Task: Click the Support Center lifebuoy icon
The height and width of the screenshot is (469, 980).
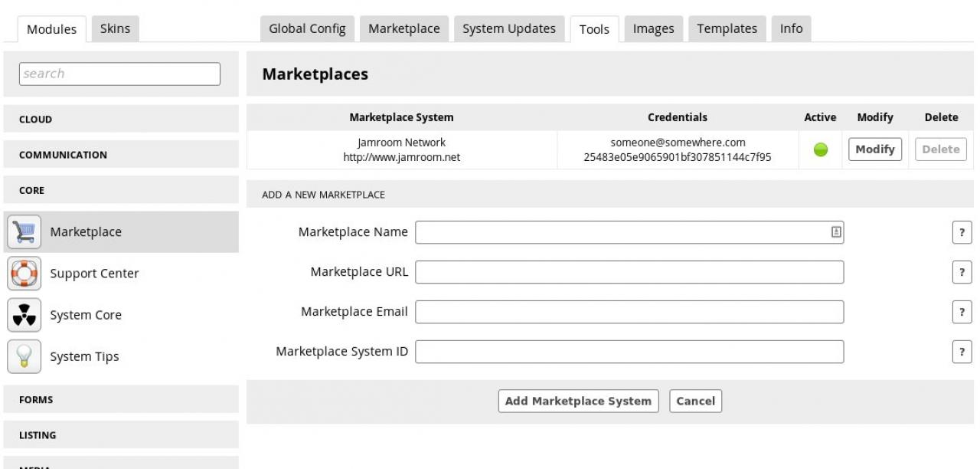Action: tap(24, 274)
